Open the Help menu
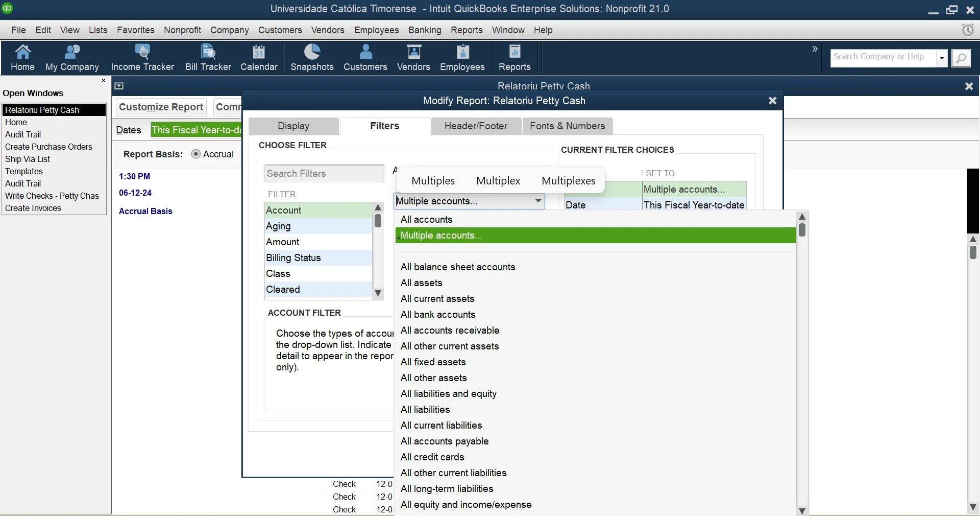 543,30
